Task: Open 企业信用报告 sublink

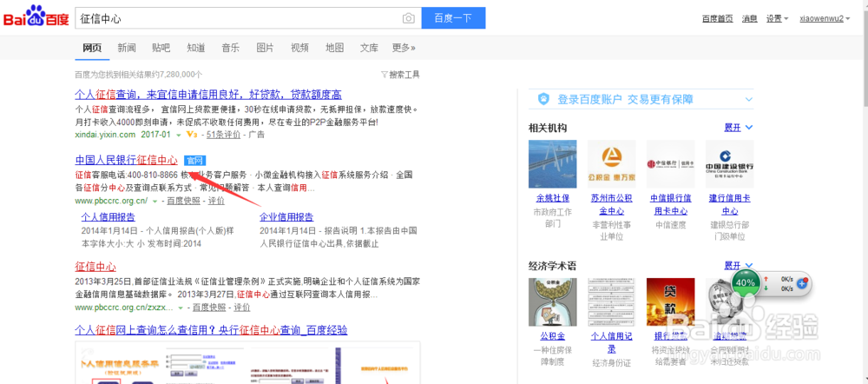Action: pos(286,216)
